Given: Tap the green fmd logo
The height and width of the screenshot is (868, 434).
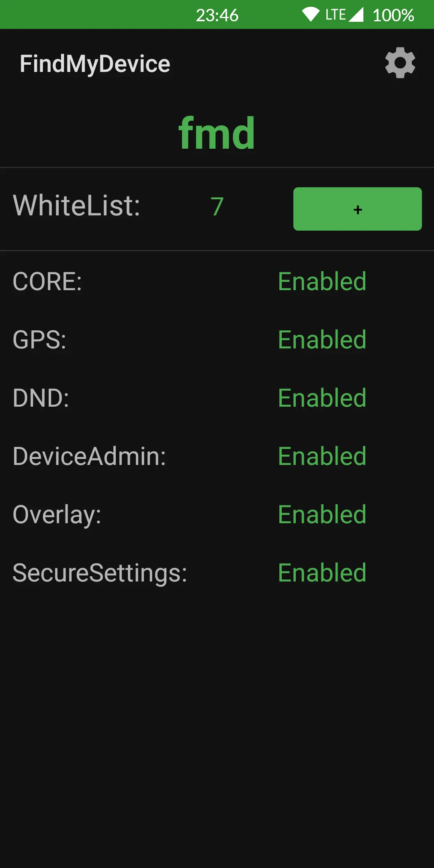Looking at the screenshot, I should [x=217, y=133].
